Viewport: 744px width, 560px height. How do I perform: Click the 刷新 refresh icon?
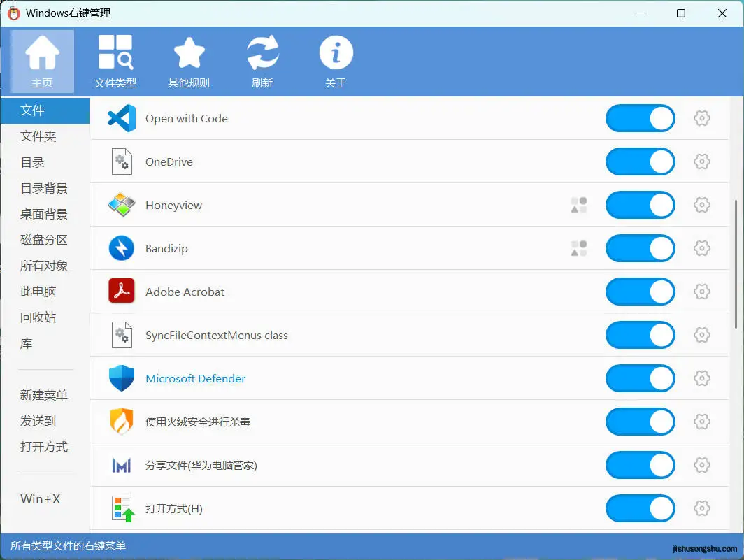click(262, 62)
